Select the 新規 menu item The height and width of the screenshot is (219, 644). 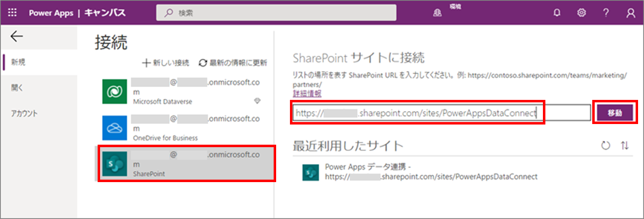[39, 62]
